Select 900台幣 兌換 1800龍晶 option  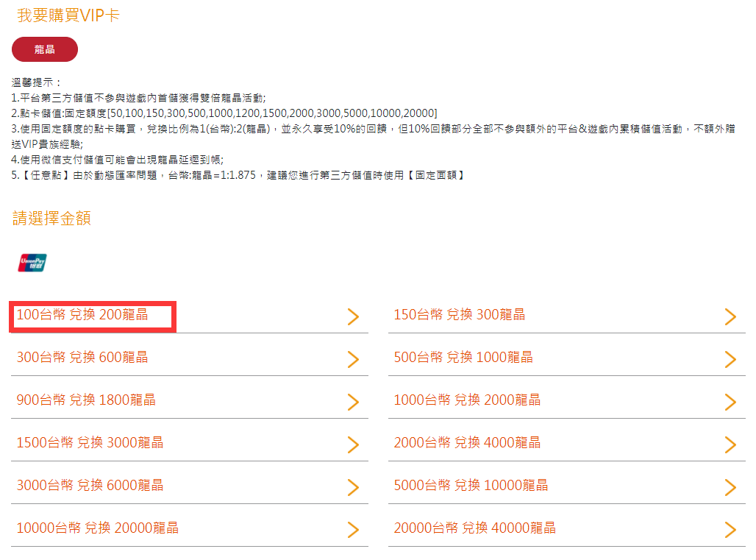pos(86,400)
